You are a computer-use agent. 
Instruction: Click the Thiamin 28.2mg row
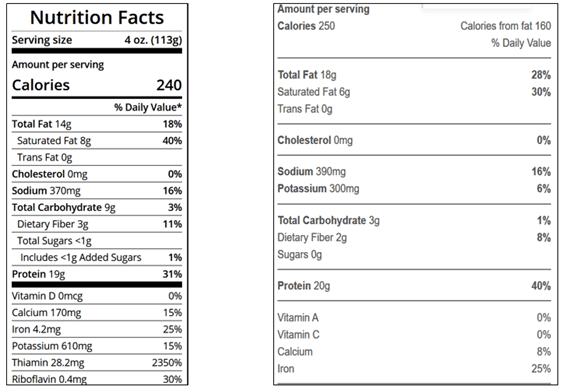click(x=97, y=363)
